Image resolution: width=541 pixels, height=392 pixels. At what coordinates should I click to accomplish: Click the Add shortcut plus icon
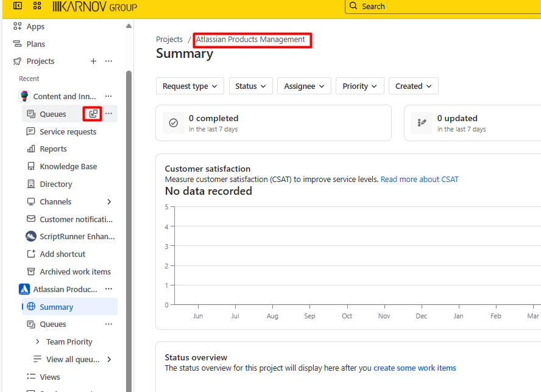point(31,254)
